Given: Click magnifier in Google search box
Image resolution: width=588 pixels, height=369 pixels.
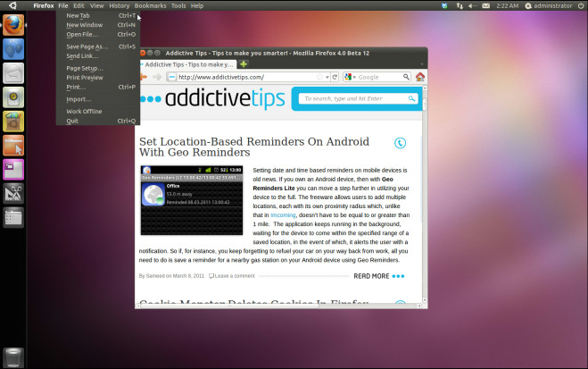Looking at the screenshot, I should [x=406, y=77].
